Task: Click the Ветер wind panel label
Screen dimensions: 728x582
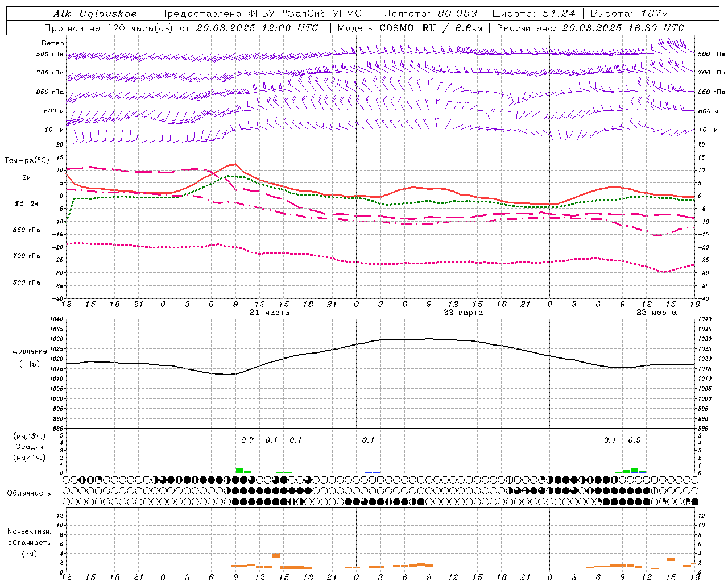Action: point(53,43)
